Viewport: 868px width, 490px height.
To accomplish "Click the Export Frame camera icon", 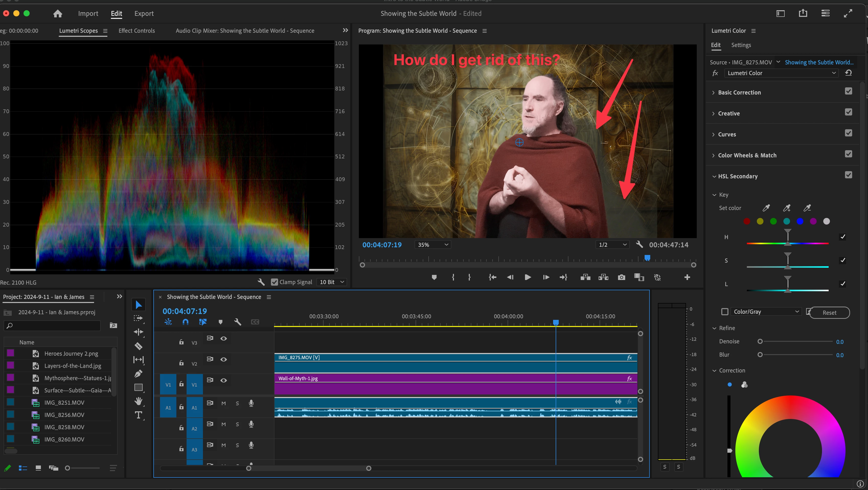I will 621,277.
